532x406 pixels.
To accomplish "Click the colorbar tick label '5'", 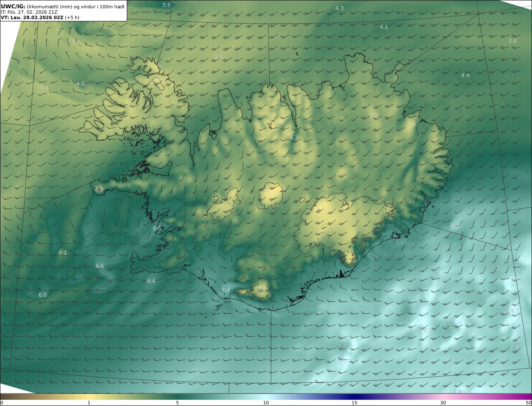I will coord(177,403).
